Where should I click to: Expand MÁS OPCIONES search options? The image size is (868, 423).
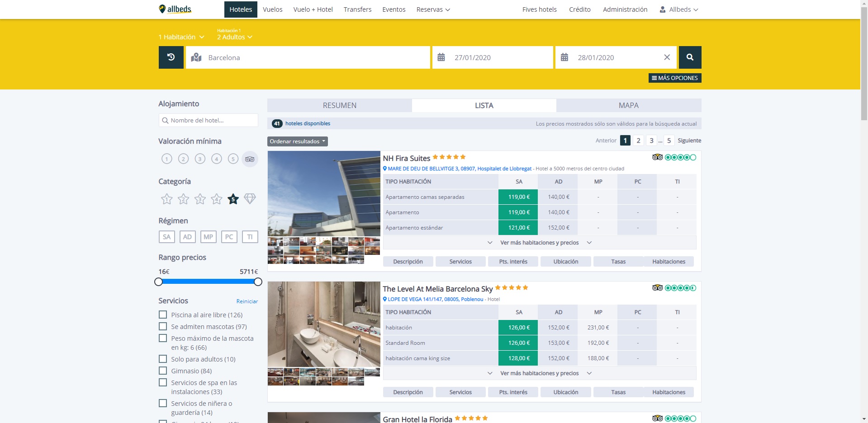pos(675,78)
